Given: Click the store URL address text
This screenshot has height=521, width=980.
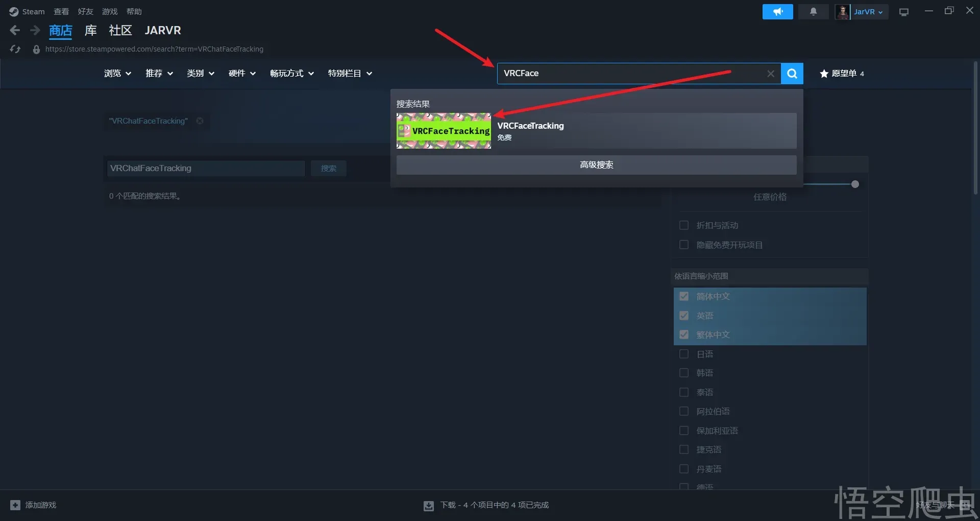Looking at the screenshot, I should (154, 49).
